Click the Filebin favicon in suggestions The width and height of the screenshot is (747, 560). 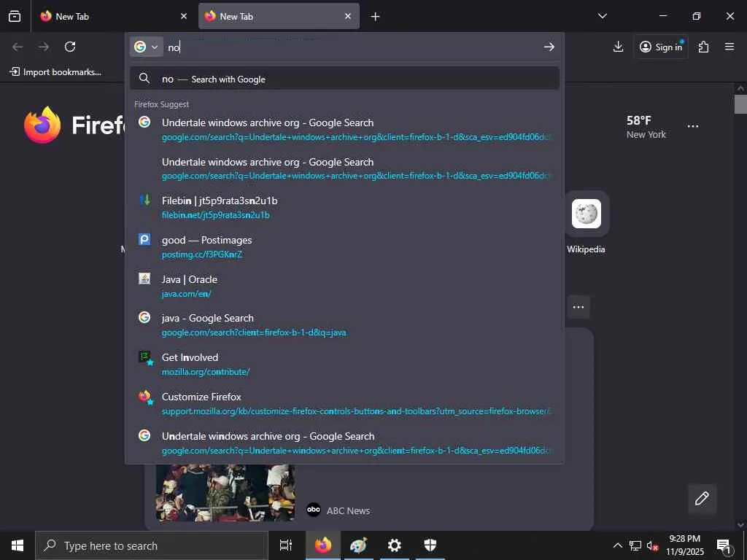click(x=144, y=200)
